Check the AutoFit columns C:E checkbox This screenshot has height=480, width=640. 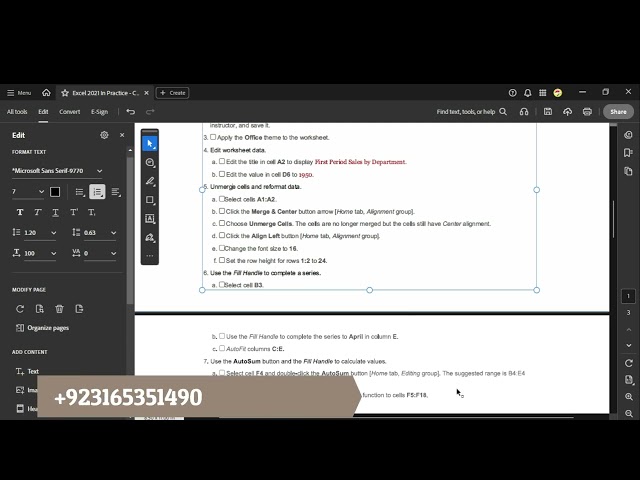(222, 348)
